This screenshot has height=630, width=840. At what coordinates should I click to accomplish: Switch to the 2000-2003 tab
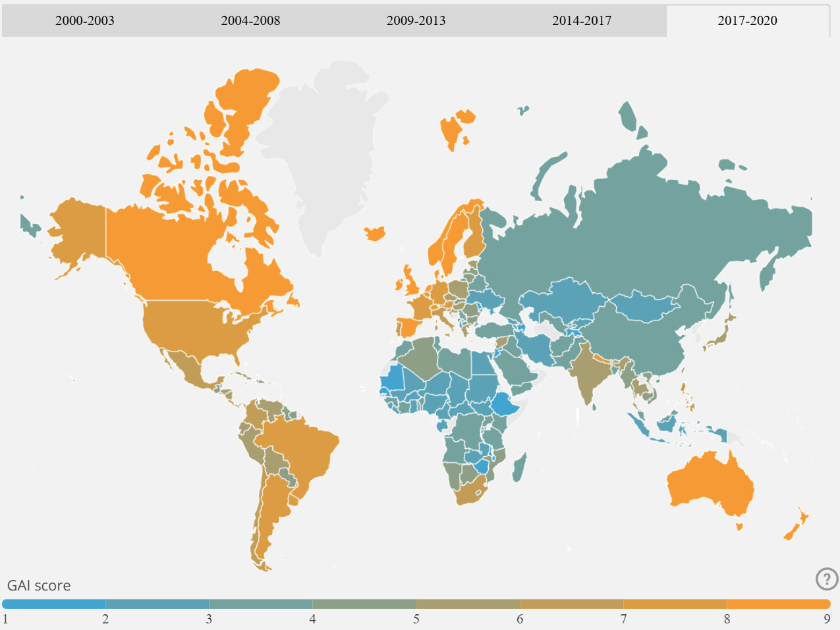[85, 20]
